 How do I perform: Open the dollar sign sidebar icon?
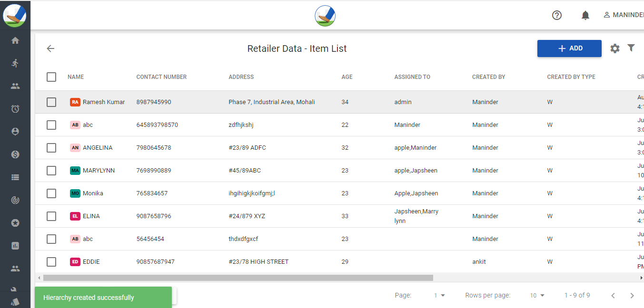[x=15, y=154]
